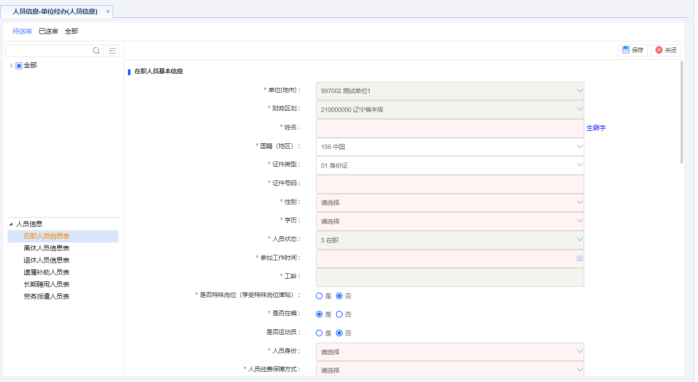Click the left panel search input box

pyautogui.click(x=49, y=51)
